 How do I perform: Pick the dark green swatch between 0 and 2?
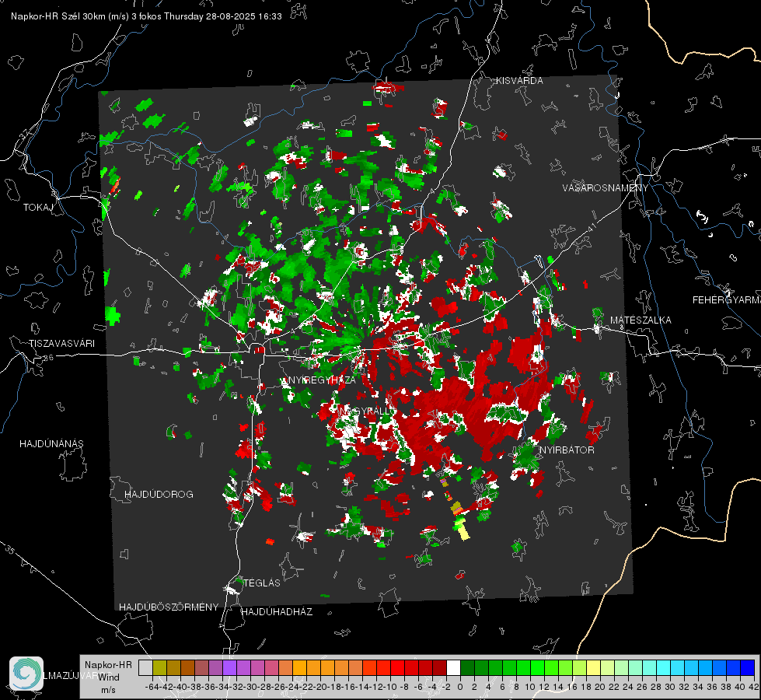point(467,667)
